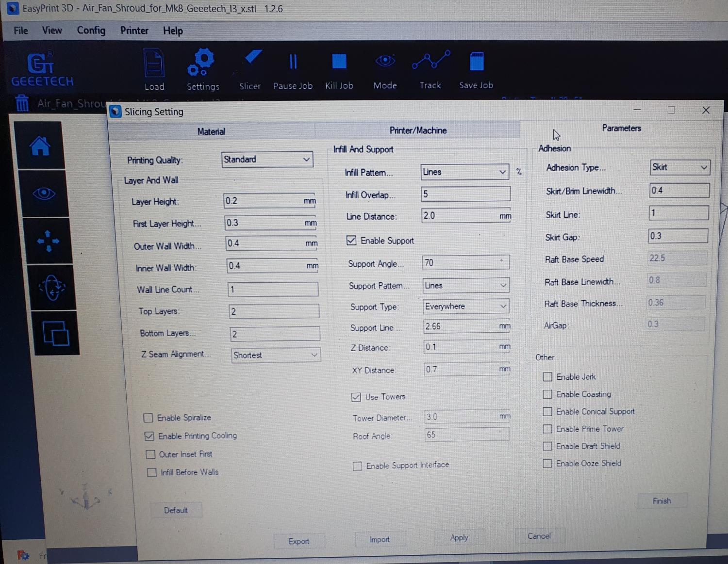
Task: Click the Export button
Action: pos(299,541)
